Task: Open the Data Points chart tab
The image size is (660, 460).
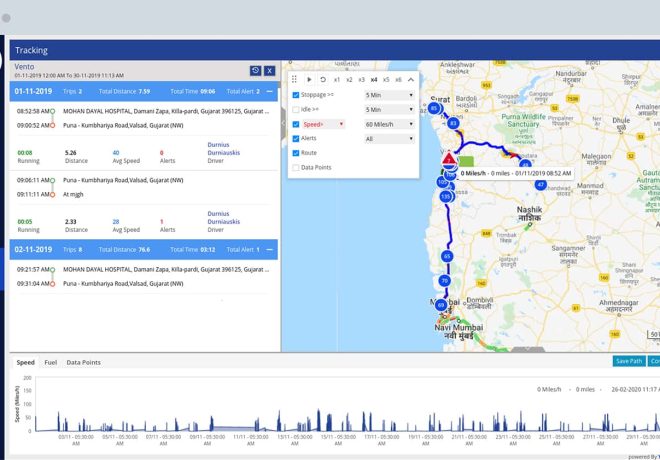Action: 84,362
